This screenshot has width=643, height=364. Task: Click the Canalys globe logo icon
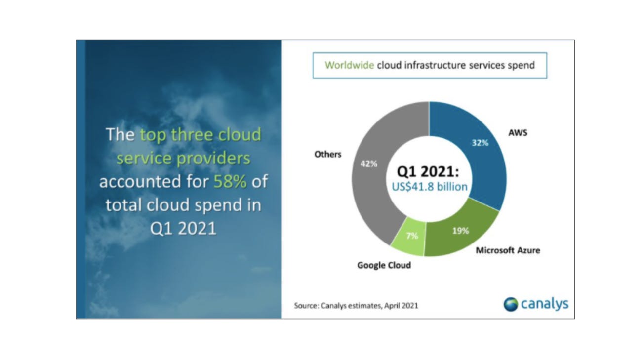[511, 304]
